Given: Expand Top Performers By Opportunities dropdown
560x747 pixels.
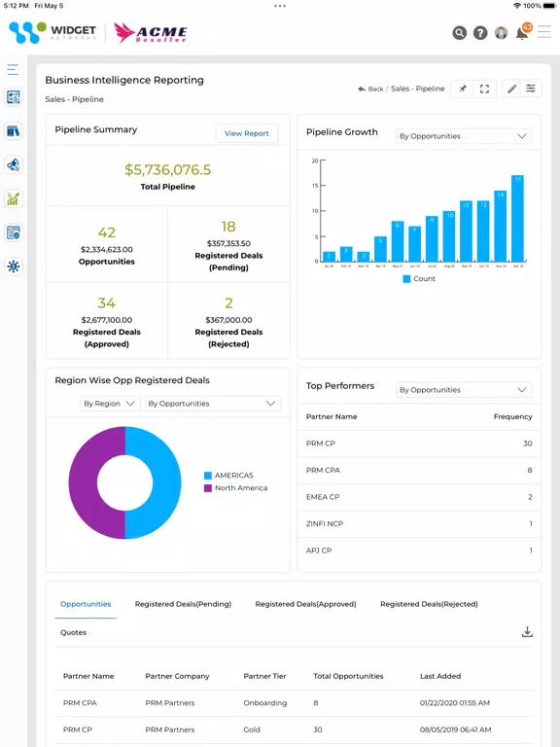Looking at the screenshot, I should pyautogui.click(x=464, y=390).
